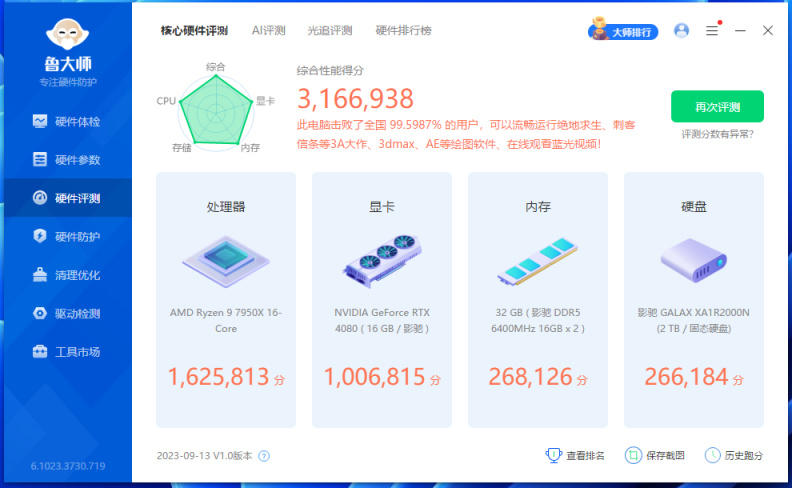Open 硬件体检 in the sidebar

pos(67,122)
